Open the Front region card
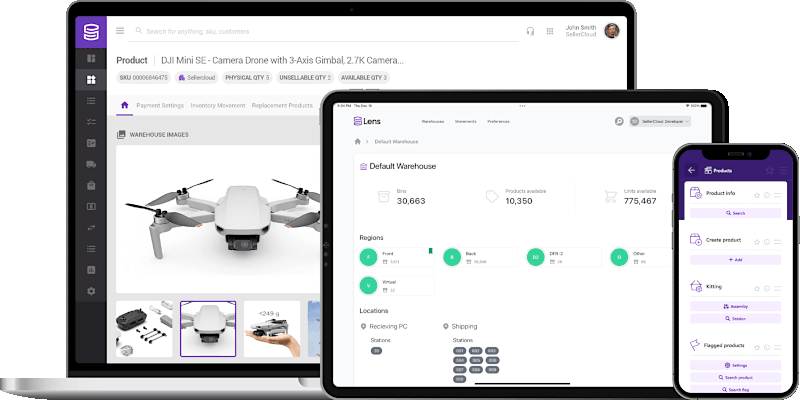Screen dimensions: 800x400 [397, 257]
